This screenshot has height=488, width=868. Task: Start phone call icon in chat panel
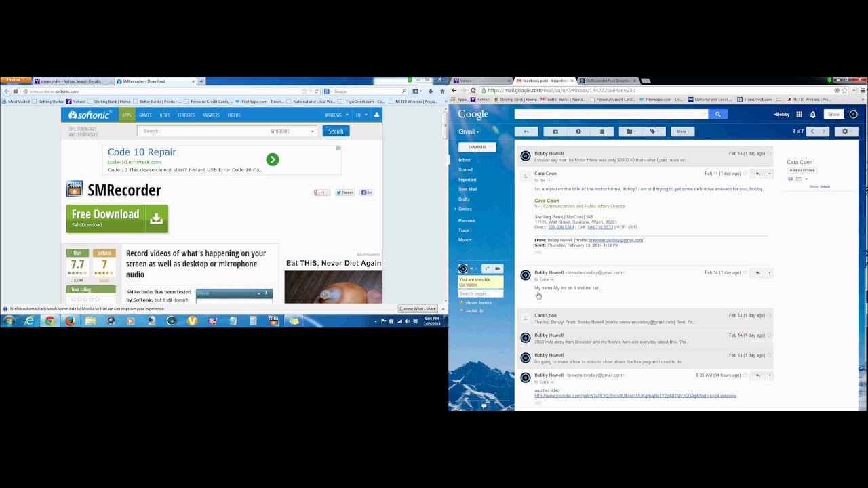[x=487, y=269]
